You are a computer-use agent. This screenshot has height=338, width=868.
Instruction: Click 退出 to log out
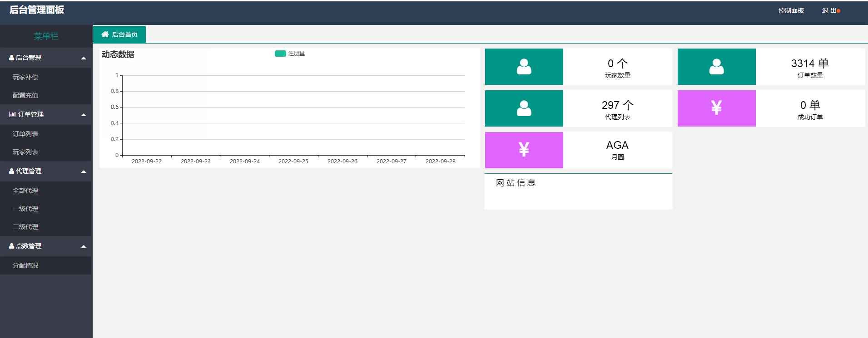(x=829, y=10)
